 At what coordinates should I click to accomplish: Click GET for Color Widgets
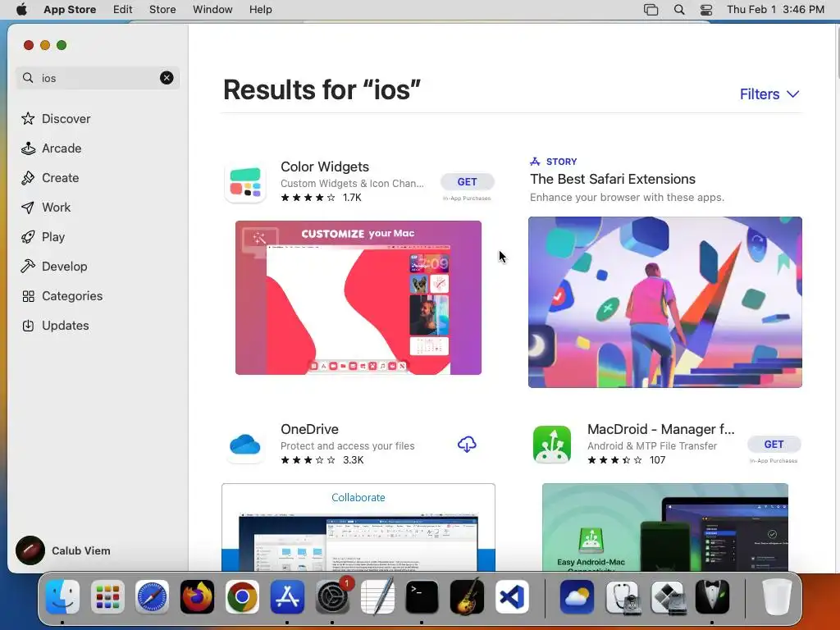click(467, 181)
